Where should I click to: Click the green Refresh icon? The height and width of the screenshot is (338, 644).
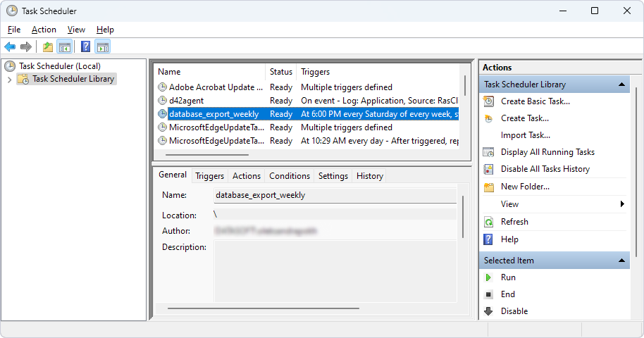(488, 222)
